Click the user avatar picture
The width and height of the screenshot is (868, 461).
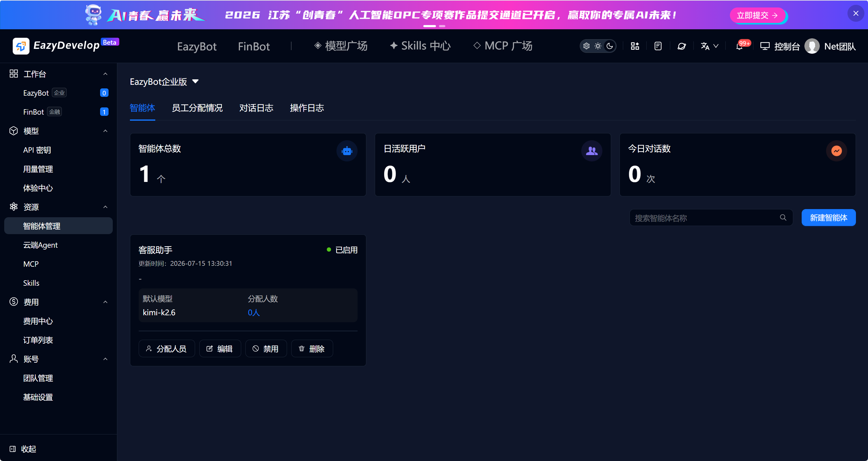[x=812, y=46]
